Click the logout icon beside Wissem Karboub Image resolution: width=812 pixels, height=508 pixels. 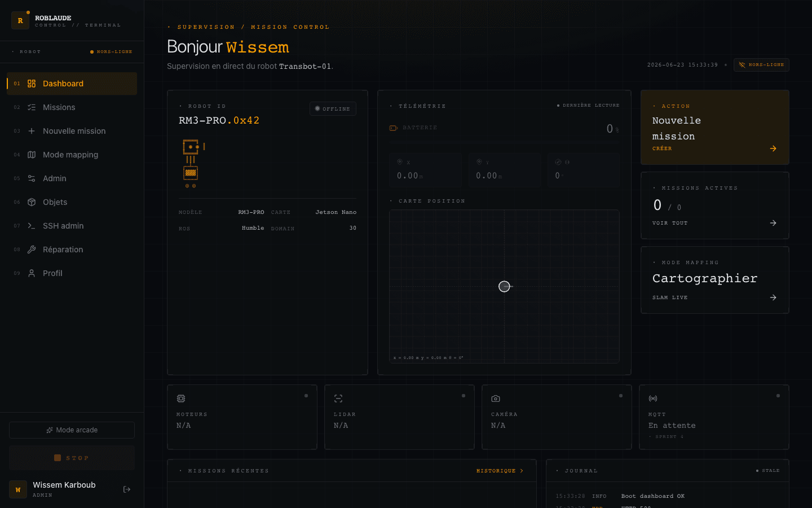(127, 489)
